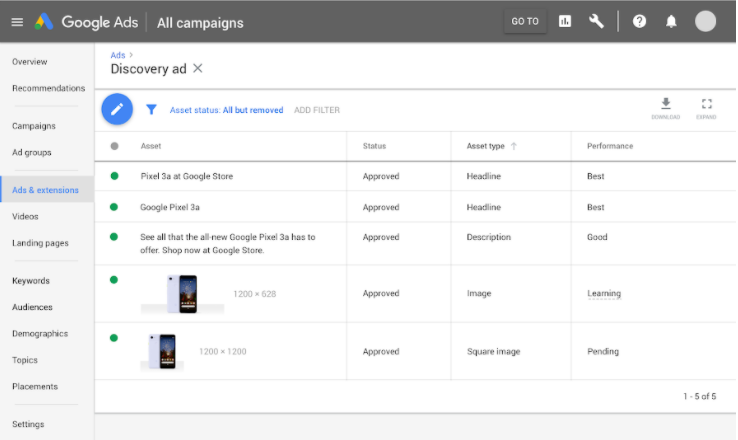Open the hamburger navigation menu
This screenshot has height=440, width=738.
pyautogui.click(x=17, y=22)
